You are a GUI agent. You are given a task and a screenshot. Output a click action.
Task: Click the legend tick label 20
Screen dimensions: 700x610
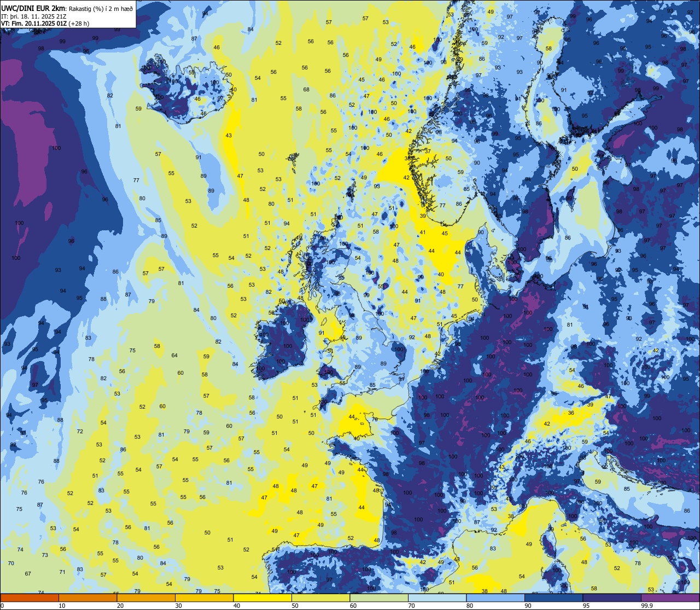(120, 606)
